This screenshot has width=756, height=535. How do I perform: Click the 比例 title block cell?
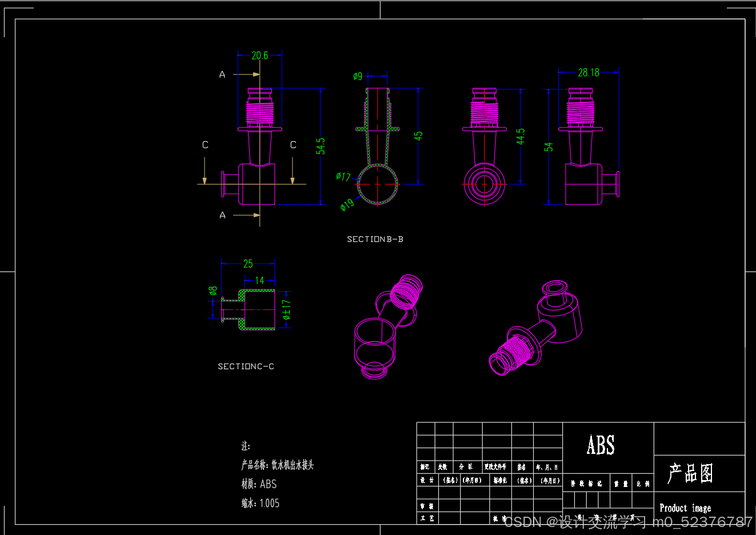pyautogui.click(x=643, y=484)
